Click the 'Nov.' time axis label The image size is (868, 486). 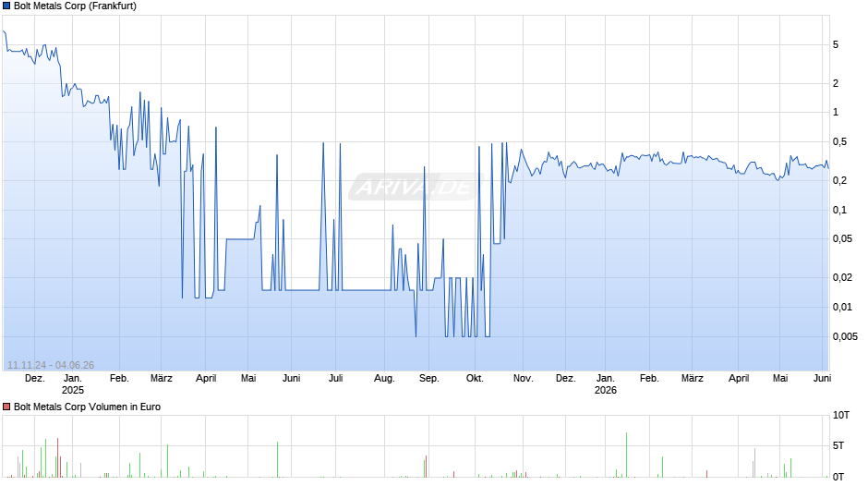[524, 379]
